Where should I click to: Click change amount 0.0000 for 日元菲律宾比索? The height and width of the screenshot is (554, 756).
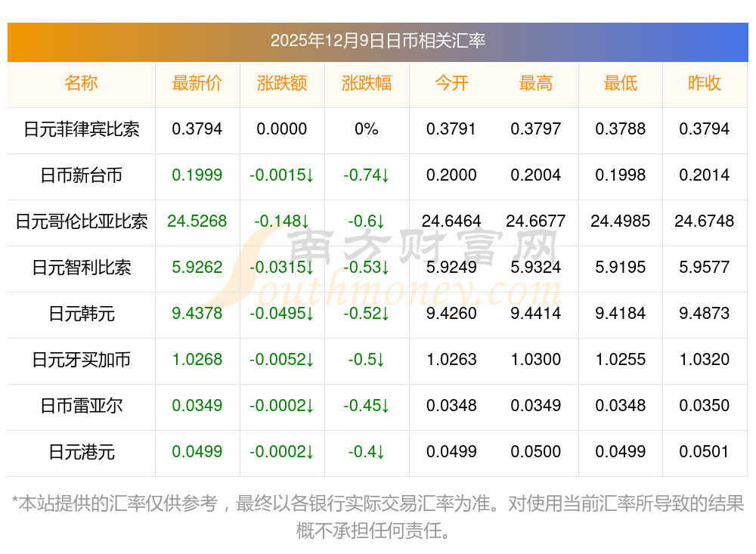pos(281,129)
